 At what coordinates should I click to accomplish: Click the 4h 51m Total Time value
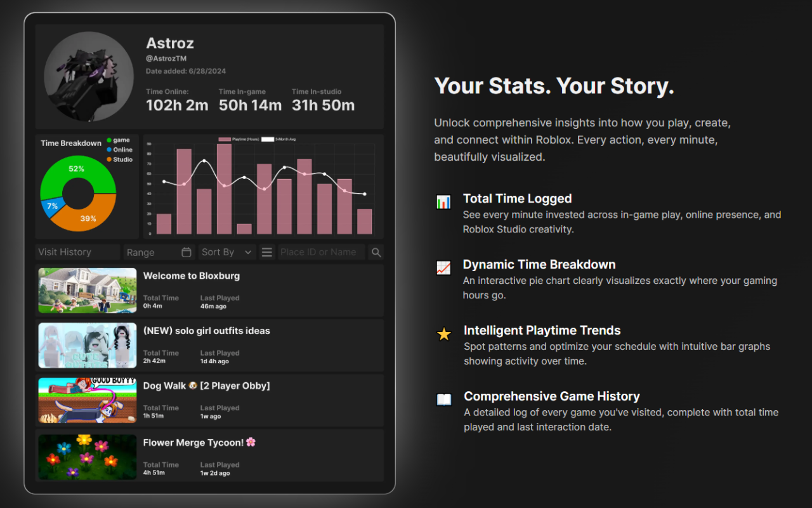pyautogui.click(x=154, y=473)
